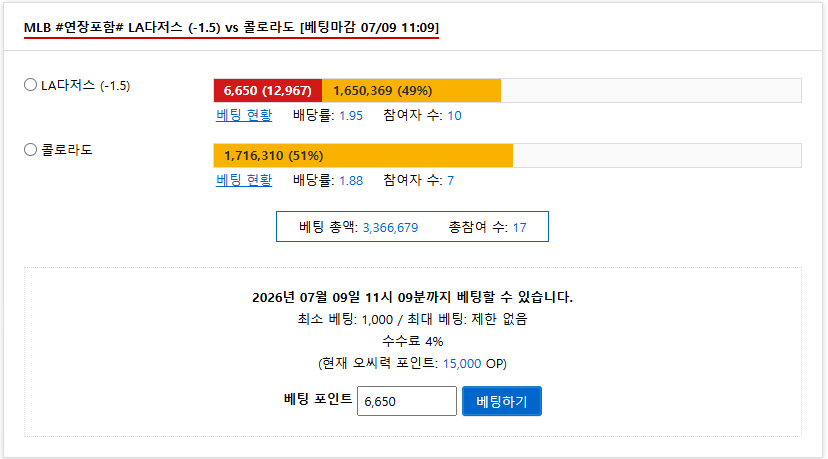The image size is (828, 459).
Task: Click the 베팅하기 button
Action: pos(502,401)
